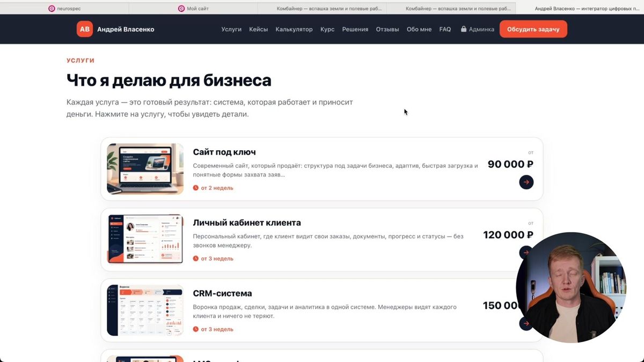Screen dimensions: 644x362
Task: Open the Сайт под ключ laptop thumbnail
Action: [x=145, y=169]
